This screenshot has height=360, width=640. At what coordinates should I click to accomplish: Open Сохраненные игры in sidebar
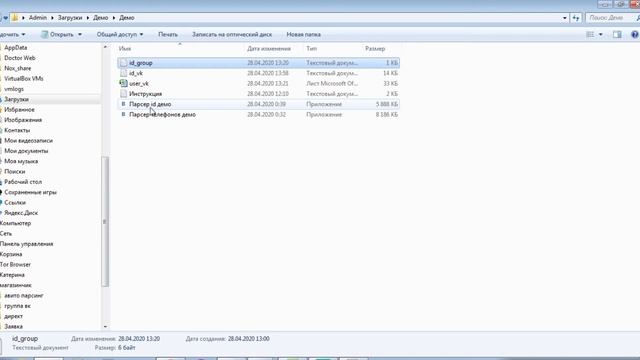pos(30,192)
